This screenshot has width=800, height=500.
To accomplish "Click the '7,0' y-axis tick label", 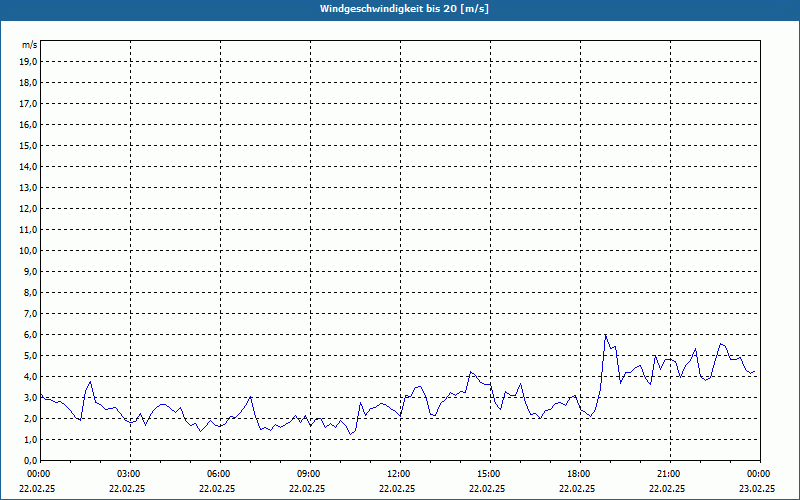I will pos(30,313).
